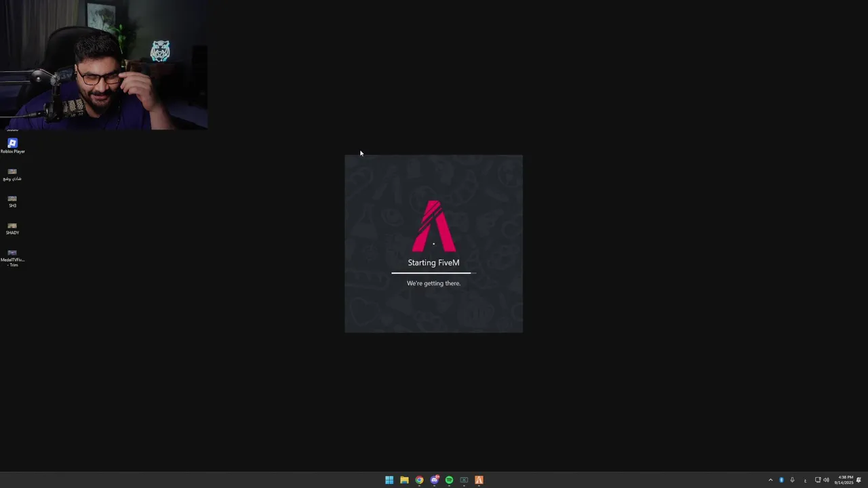Screen dimensions: 868x488
Task: Click the FiveM logo in the loading window
Action: pos(434,226)
